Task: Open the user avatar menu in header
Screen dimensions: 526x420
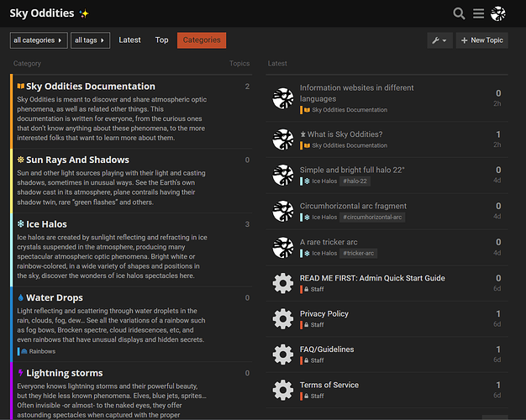Action: [x=498, y=13]
